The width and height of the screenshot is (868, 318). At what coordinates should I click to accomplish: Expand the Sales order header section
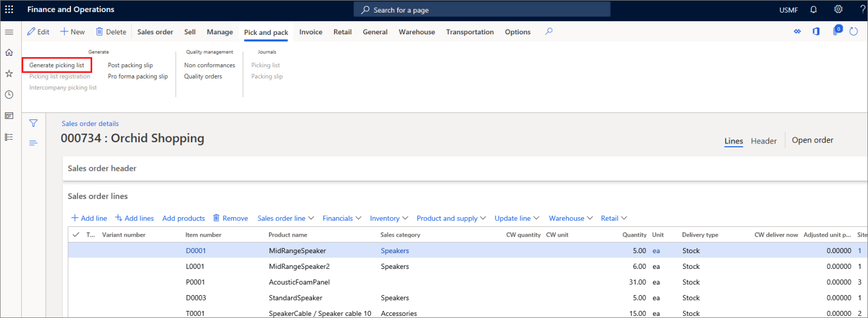click(102, 169)
